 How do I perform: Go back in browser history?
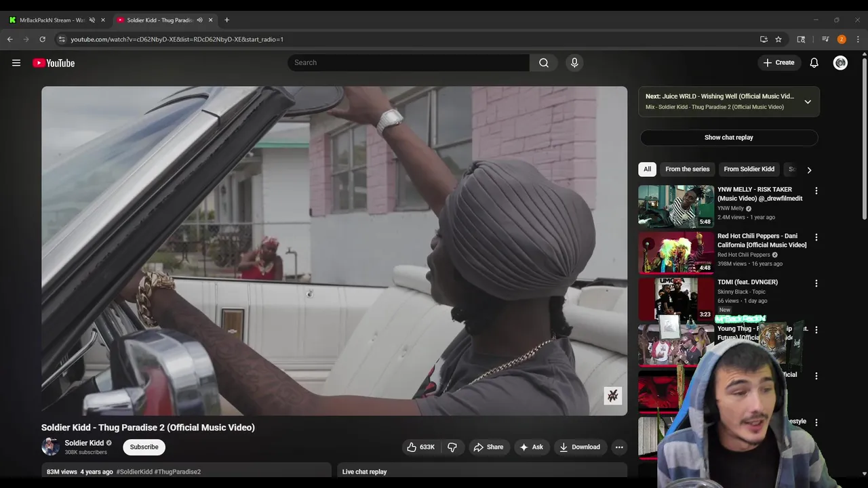(x=10, y=39)
